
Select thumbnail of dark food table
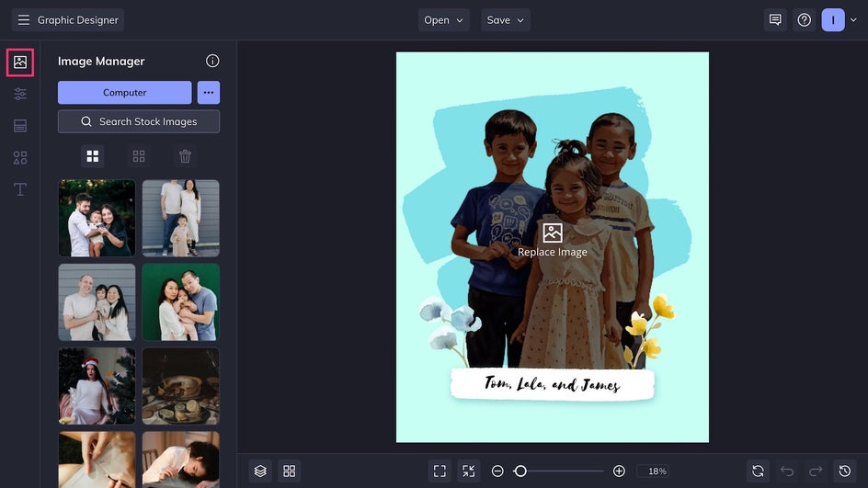180,386
